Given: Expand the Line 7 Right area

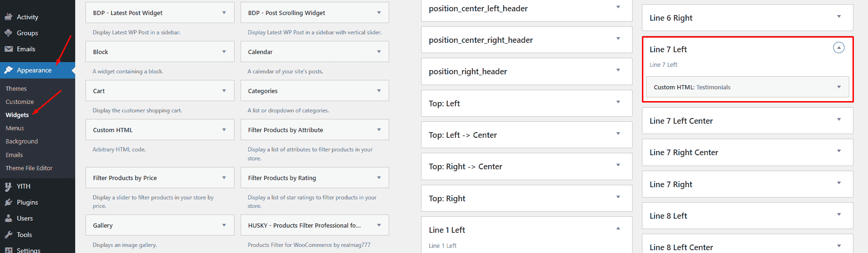Looking at the screenshot, I should 838,183.
